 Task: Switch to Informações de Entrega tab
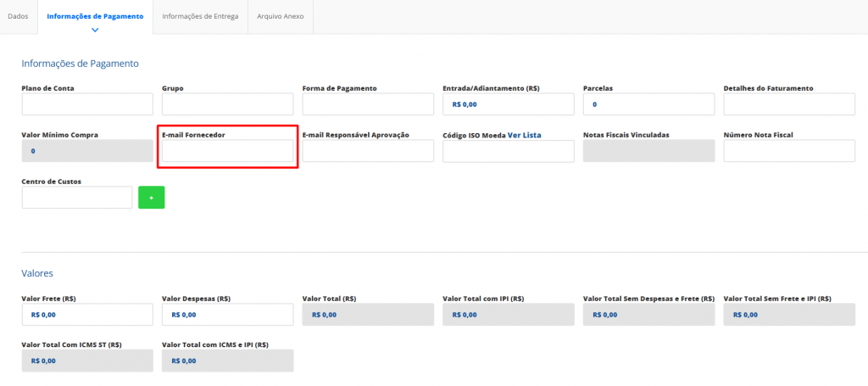point(200,16)
